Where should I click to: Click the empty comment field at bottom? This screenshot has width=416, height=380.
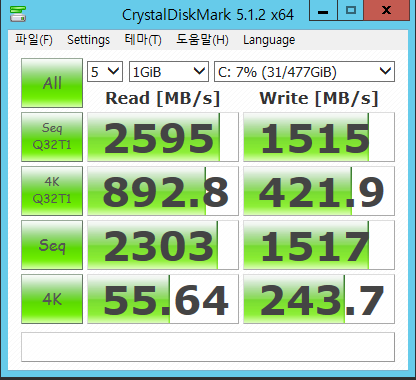(208, 347)
